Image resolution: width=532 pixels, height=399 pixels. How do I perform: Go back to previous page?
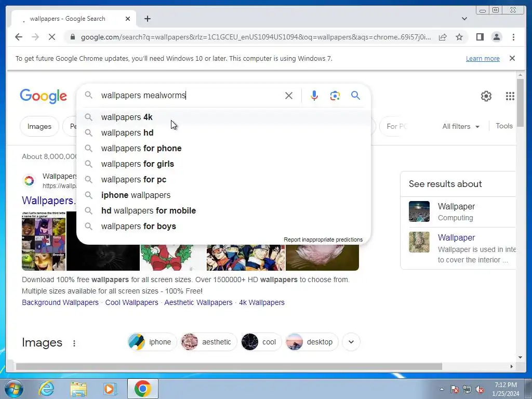(19, 37)
